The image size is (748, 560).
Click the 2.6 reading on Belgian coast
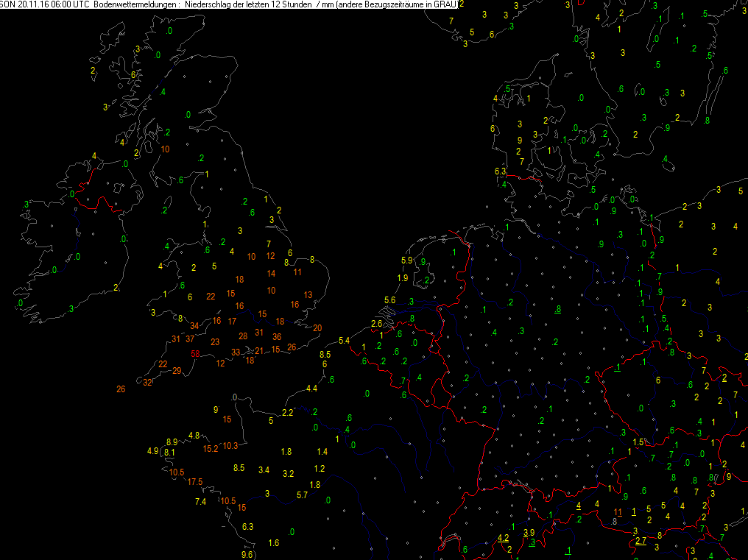[x=376, y=324]
